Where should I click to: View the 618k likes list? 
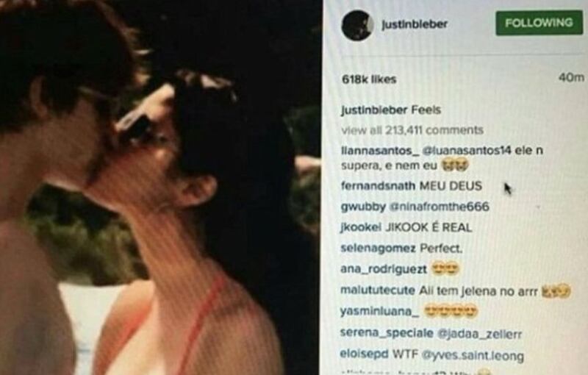pyautogui.click(x=369, y=79)
